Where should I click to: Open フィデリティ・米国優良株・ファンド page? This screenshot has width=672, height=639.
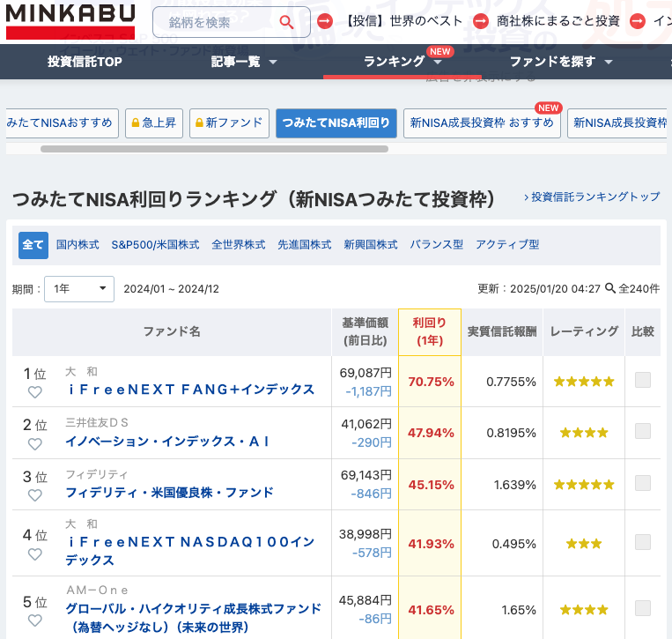coord(169,493)
